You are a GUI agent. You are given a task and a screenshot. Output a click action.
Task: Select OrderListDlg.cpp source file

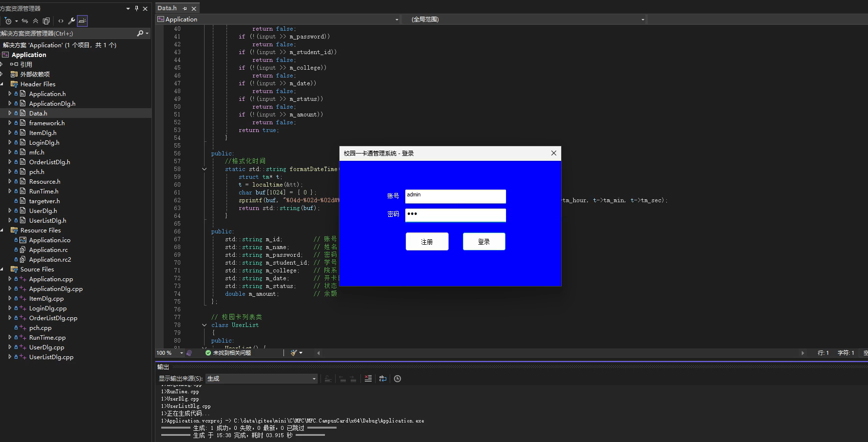coord(53,318)
